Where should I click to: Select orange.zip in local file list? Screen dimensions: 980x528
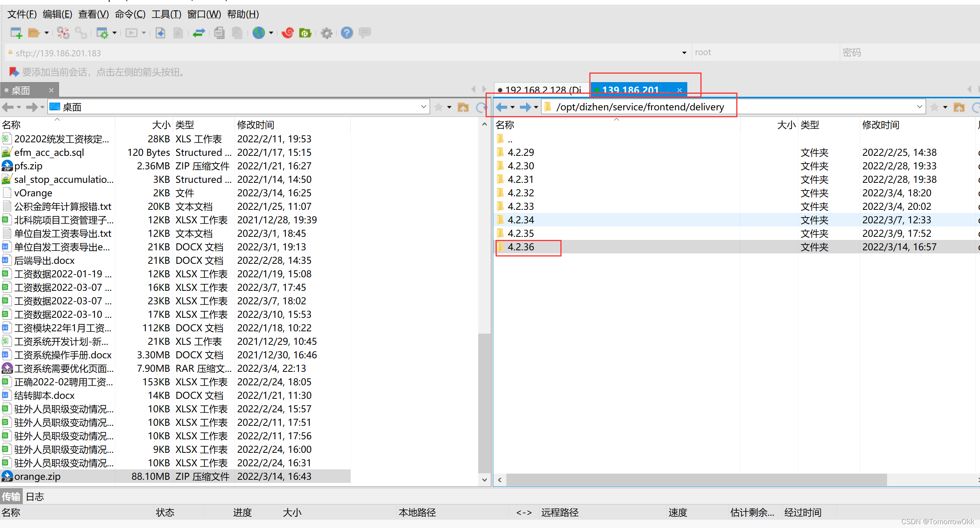tap(37, 476)
